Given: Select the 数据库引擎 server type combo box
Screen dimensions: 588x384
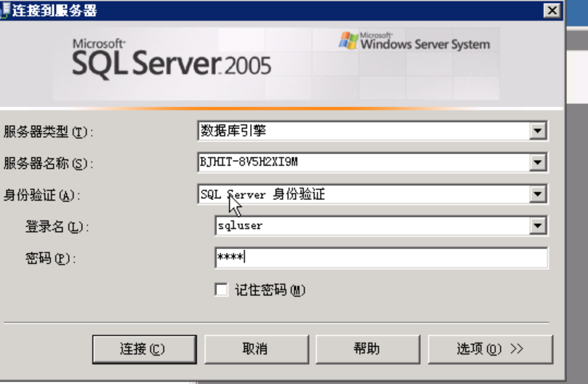Looking at the screenshot, I should pos(372,131).
